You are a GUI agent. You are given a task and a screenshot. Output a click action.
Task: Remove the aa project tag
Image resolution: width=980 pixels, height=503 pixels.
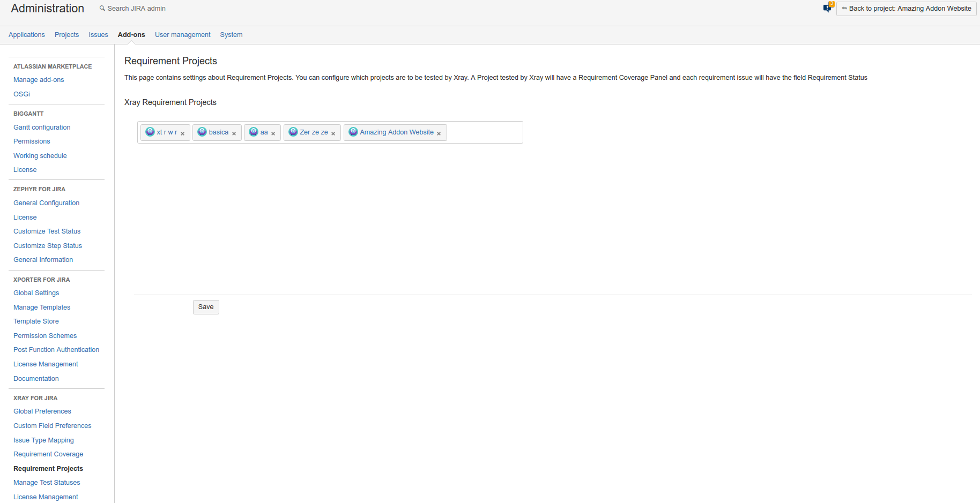[x=273, y=133]
